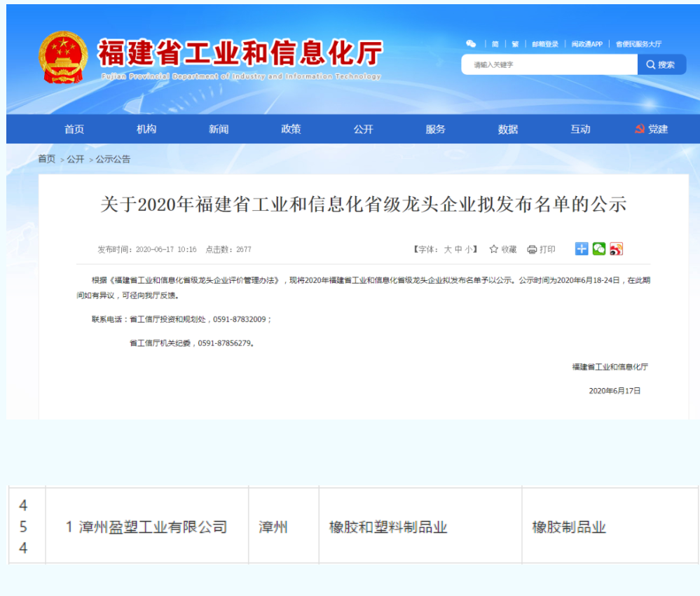This screenshot has height=596, width=700.
Task: Open the 邮箱登录 link
Action: (x=545, y=44)
